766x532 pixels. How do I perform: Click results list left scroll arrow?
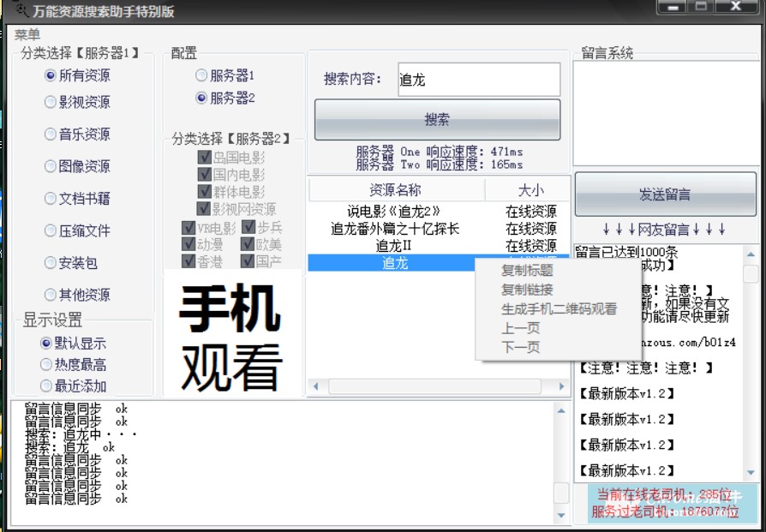point(316,386)
